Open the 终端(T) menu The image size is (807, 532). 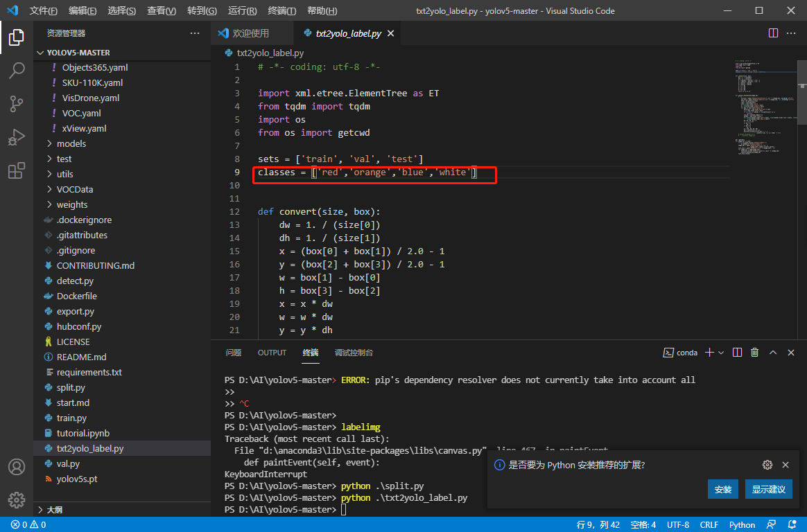pyautogui.click(x=281, y=11)
